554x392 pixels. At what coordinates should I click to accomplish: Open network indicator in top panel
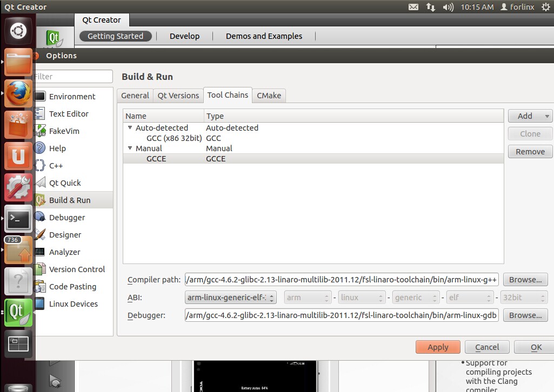tap(430, 7)
